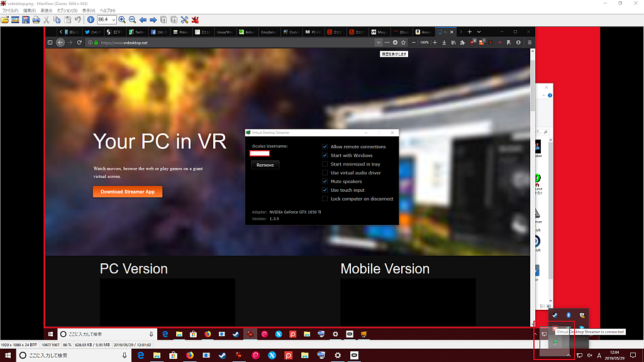644x362 pixels.
Task: Open the オプション(O) menu
Action: point(67,11)
